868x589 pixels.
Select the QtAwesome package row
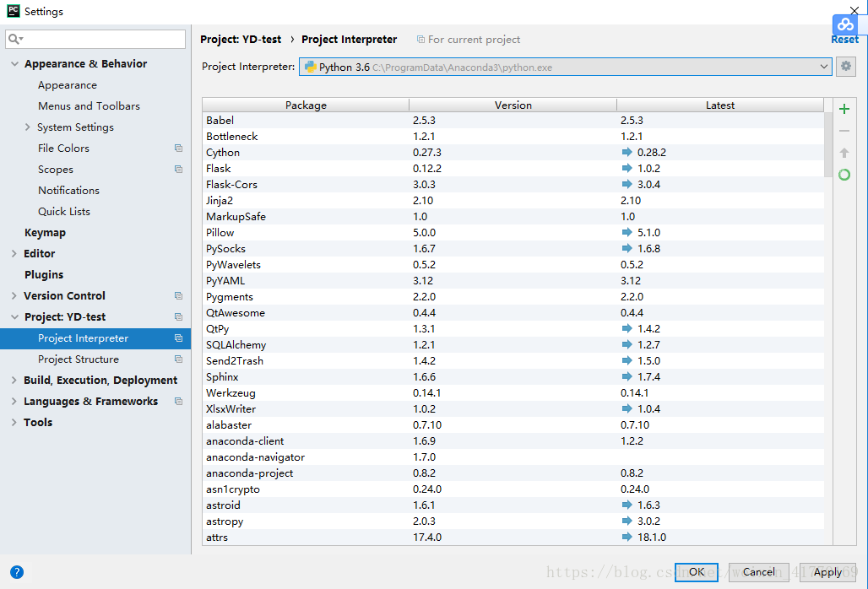[513, 312]
